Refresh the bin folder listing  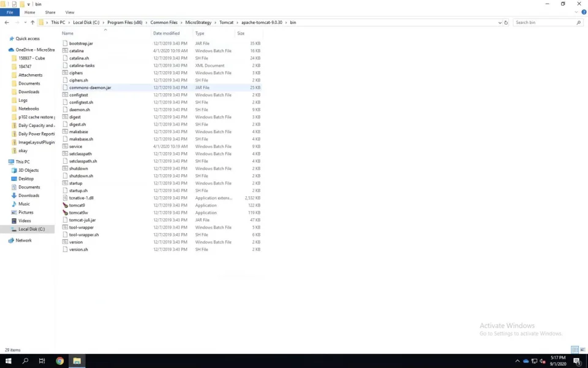506,23
